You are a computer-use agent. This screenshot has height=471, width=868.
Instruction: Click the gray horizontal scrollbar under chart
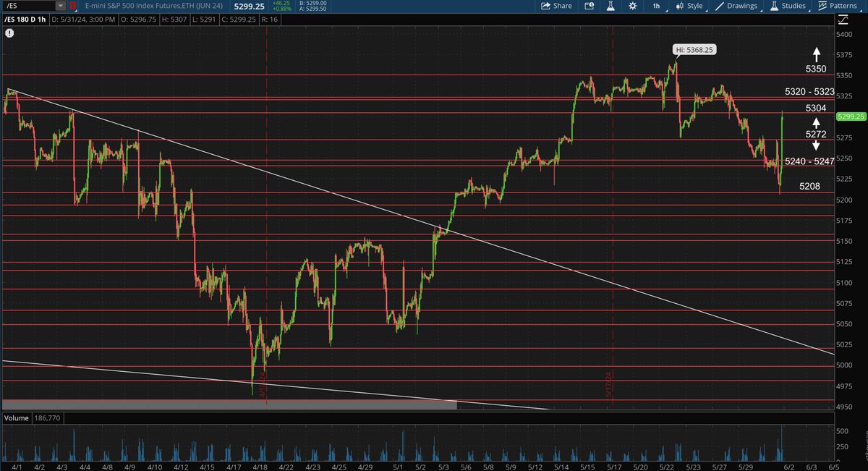coord(229,405)
